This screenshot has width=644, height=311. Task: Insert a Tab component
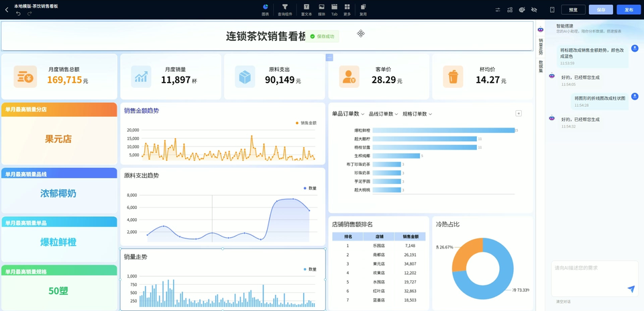[x=334, y=9]
